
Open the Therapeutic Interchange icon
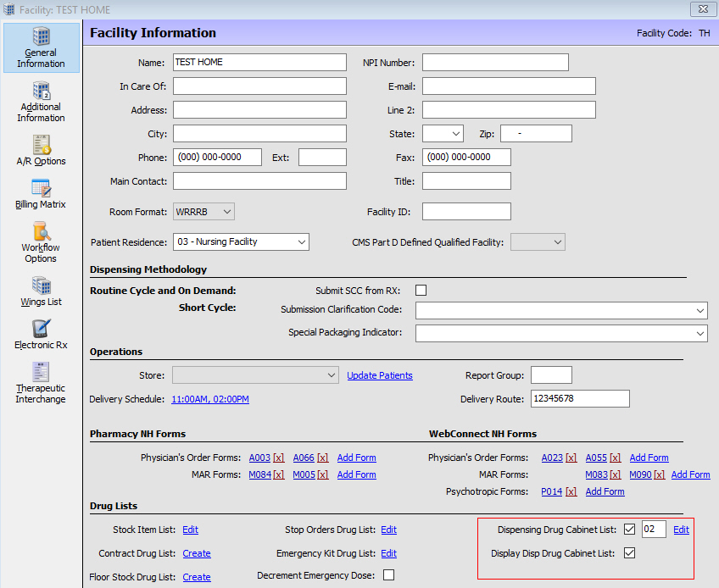click(41, 382)
